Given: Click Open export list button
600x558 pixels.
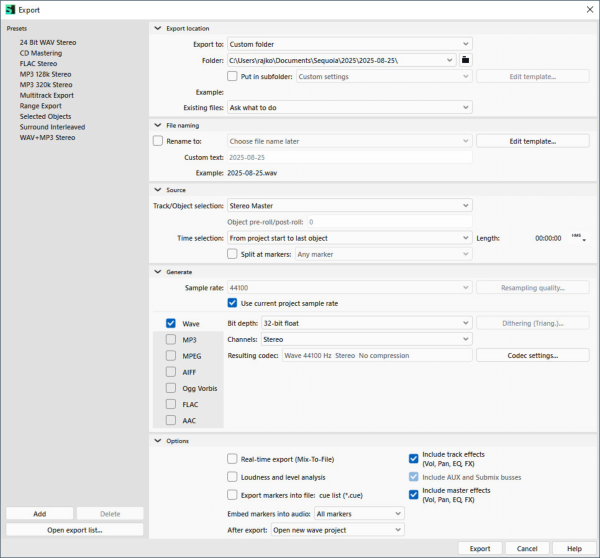Looking at the screenshot, I should pos(75,530).
